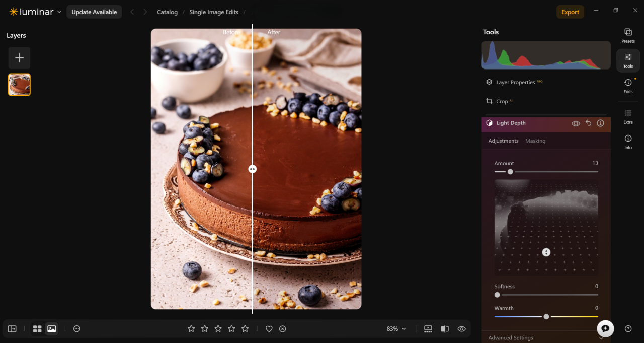The height and width of the screenshot is (343, 644).
Task: Click the Amount value 13
Action: [595, 163]
